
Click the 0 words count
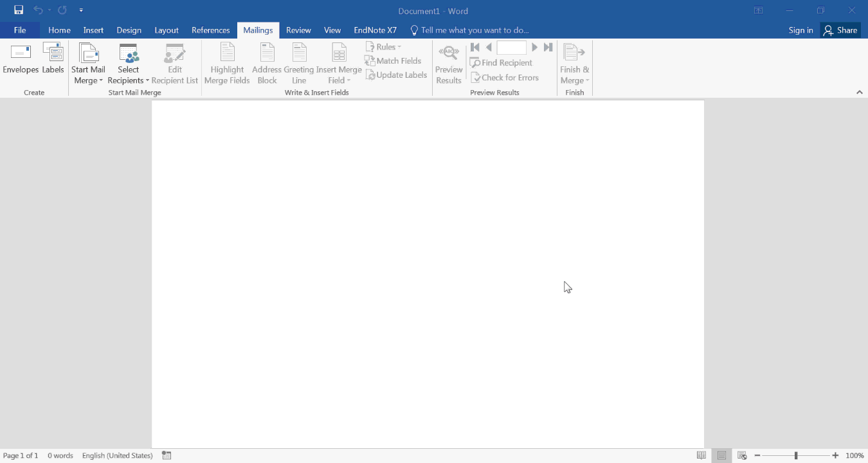click(60, 455)
